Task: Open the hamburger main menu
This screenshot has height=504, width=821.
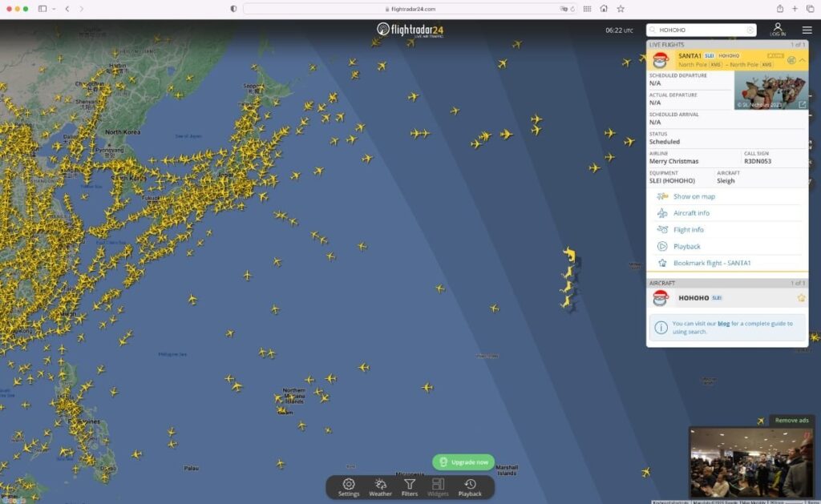Action: tap(807, 30)
